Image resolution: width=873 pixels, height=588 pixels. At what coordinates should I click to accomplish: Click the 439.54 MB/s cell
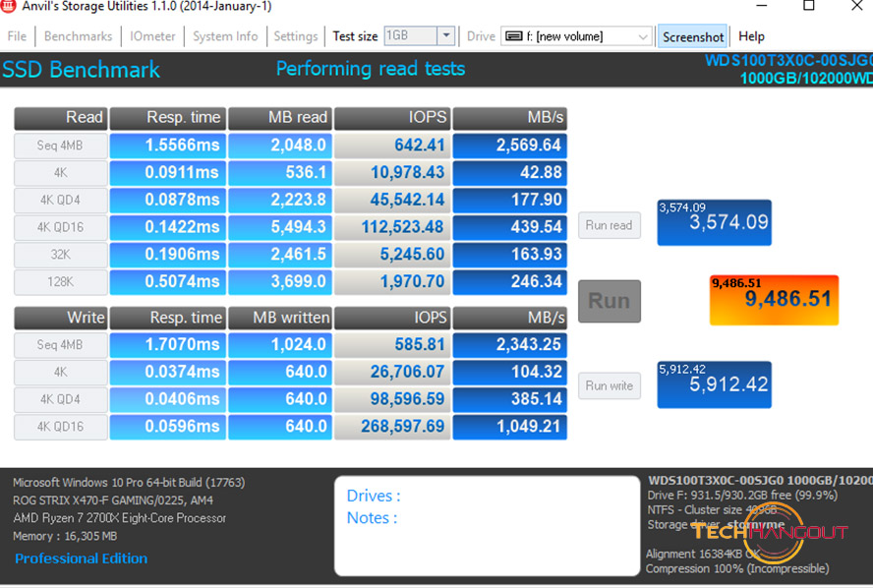click(510, 227)
